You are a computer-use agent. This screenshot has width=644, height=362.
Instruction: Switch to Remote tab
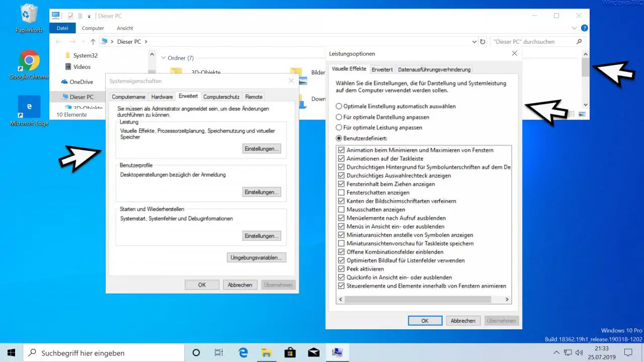(254, 97)
